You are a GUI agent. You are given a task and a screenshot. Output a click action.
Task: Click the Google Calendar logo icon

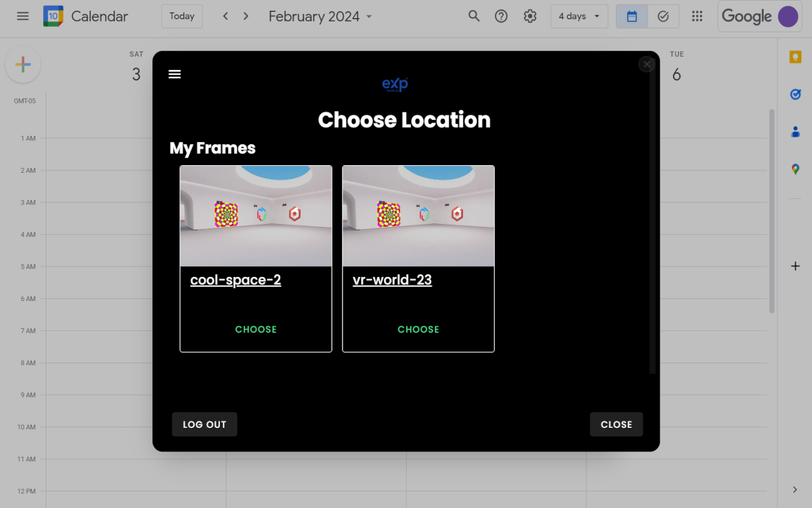tap(53, 17)
